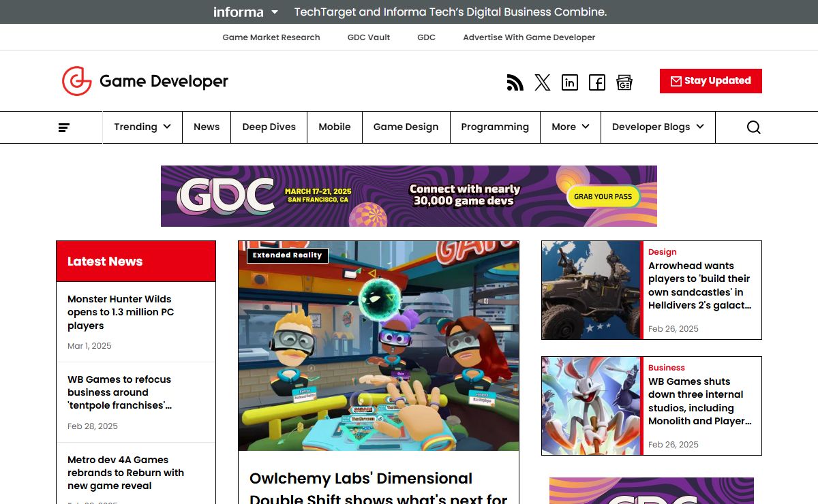Open the LinkedIn social icon
Screen dimensions: 818x504
tap(570, 82)
